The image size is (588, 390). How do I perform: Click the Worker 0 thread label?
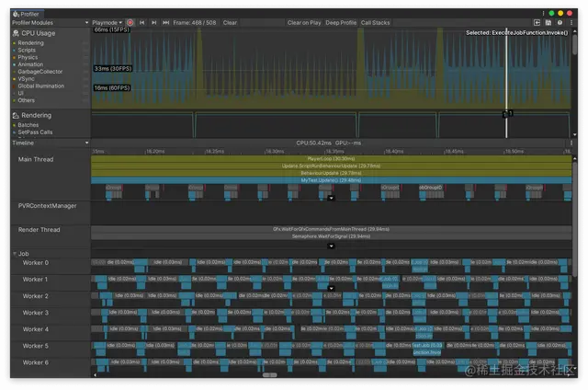coord(36,263)
